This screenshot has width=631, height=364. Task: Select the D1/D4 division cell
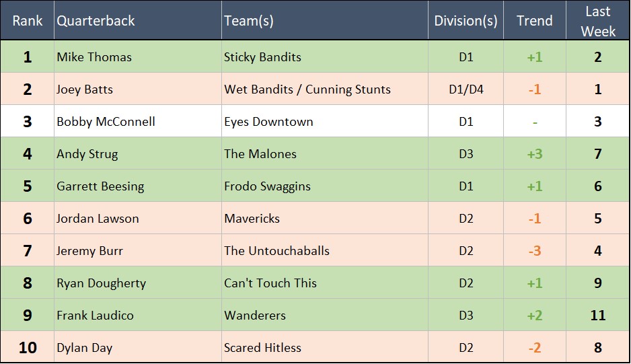coord(466,89)
